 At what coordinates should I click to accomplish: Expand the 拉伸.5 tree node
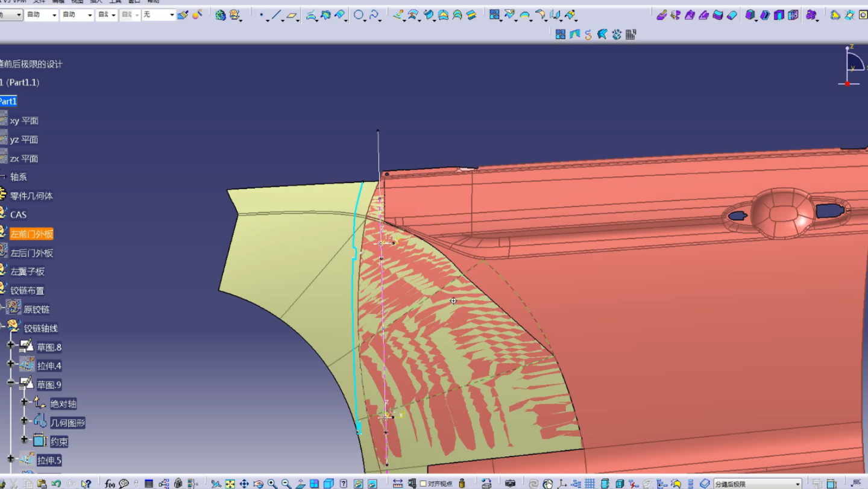pyautogui.click(x=10, y=458)
